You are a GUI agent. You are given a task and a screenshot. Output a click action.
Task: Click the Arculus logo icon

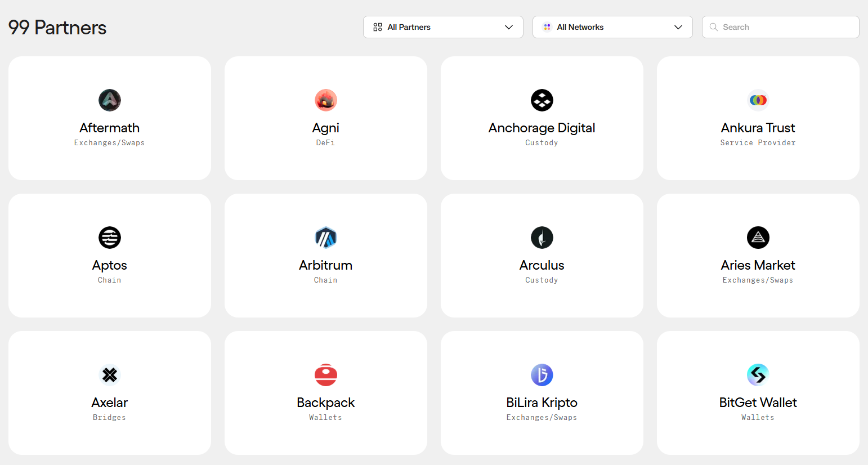[542, 238]
